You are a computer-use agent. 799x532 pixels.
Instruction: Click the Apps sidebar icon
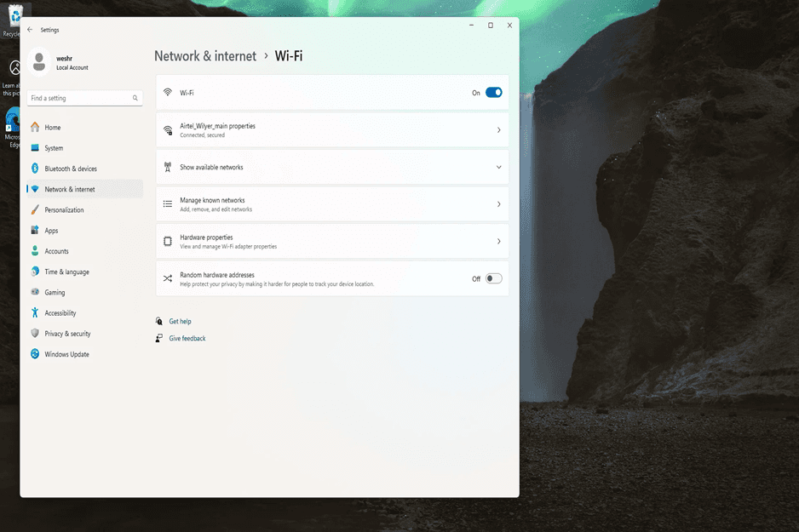tap(35, 230)
